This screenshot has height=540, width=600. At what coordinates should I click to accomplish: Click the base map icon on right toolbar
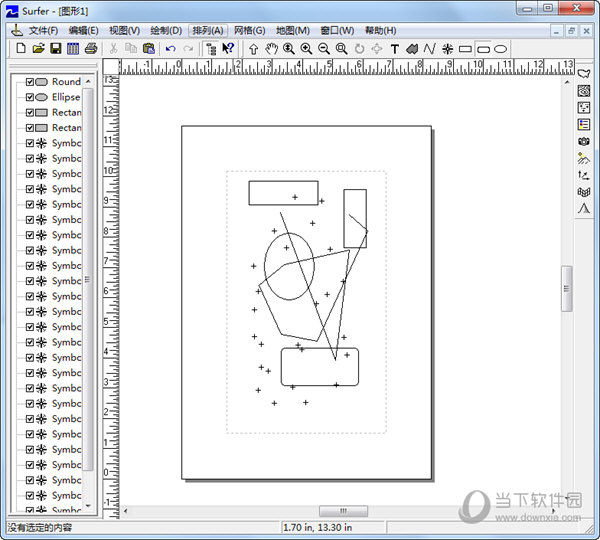(584, 73)
